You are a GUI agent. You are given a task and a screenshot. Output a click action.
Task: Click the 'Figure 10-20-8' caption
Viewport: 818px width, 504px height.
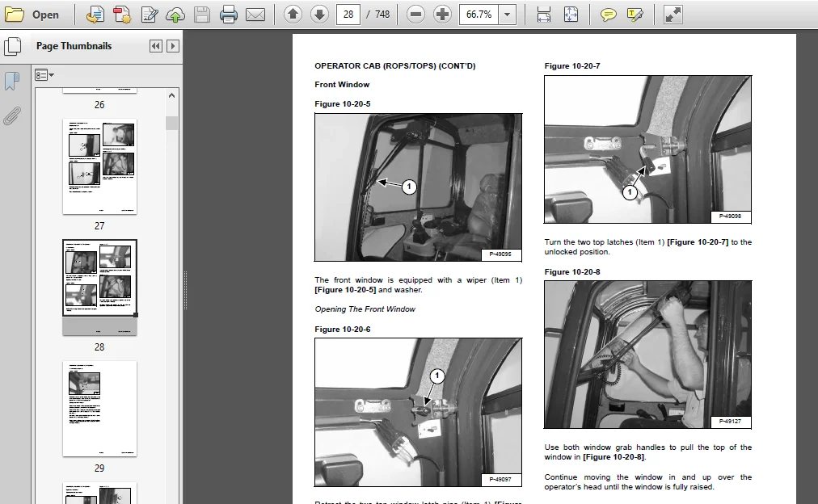coord(571,271)
